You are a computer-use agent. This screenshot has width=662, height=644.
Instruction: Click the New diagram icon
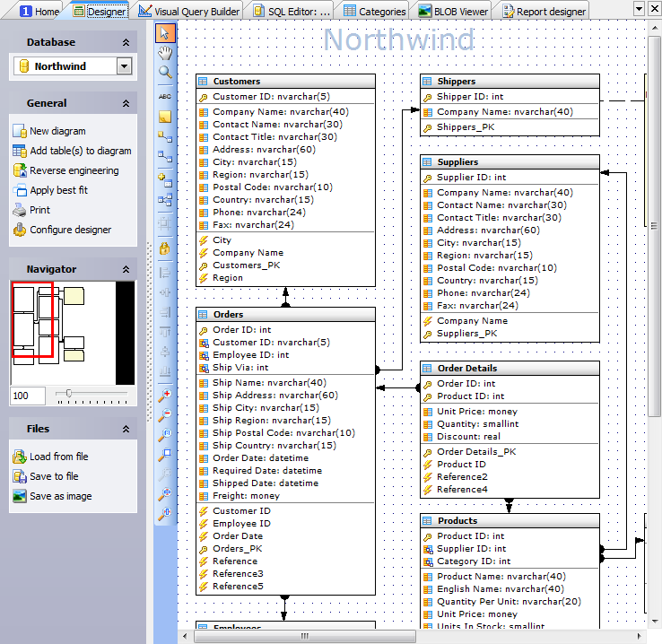coord(20,131)
